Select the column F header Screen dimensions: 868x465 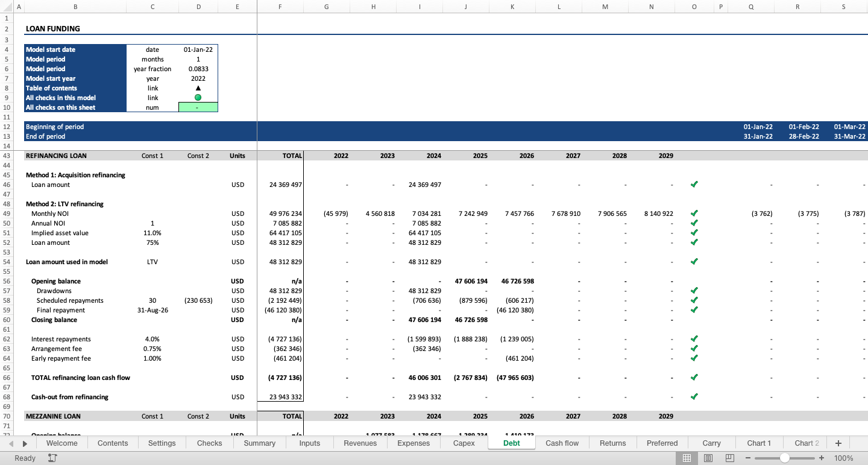click(x=280, y=6)
